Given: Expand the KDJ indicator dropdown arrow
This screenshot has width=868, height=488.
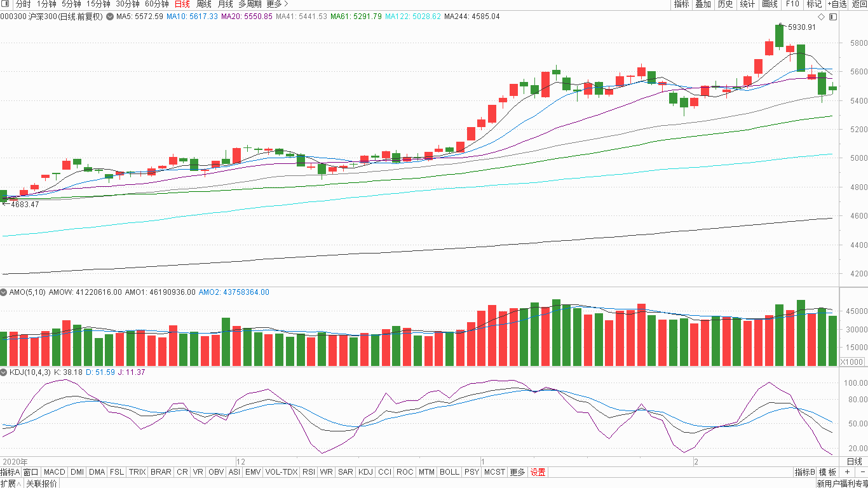Looking at the screenshot, I should coord(4,372).
